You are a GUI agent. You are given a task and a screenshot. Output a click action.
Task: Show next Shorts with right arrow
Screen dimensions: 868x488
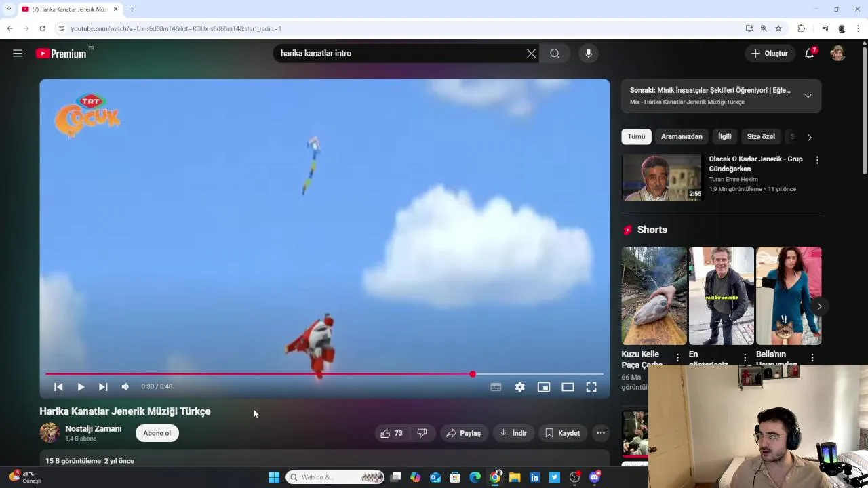(x=819, y=306)
